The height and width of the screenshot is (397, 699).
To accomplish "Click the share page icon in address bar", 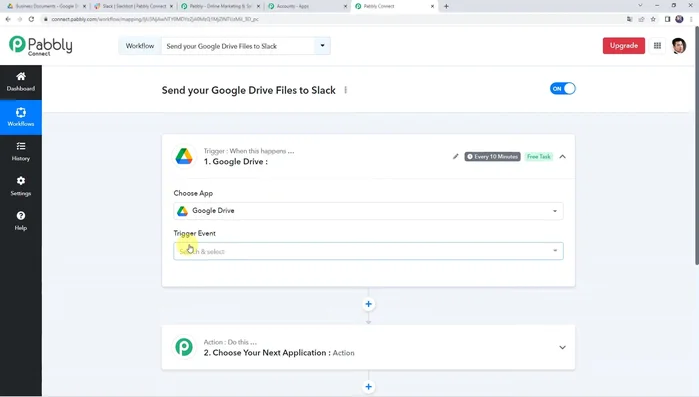I will pyautogui.click(x=641, y=19).
